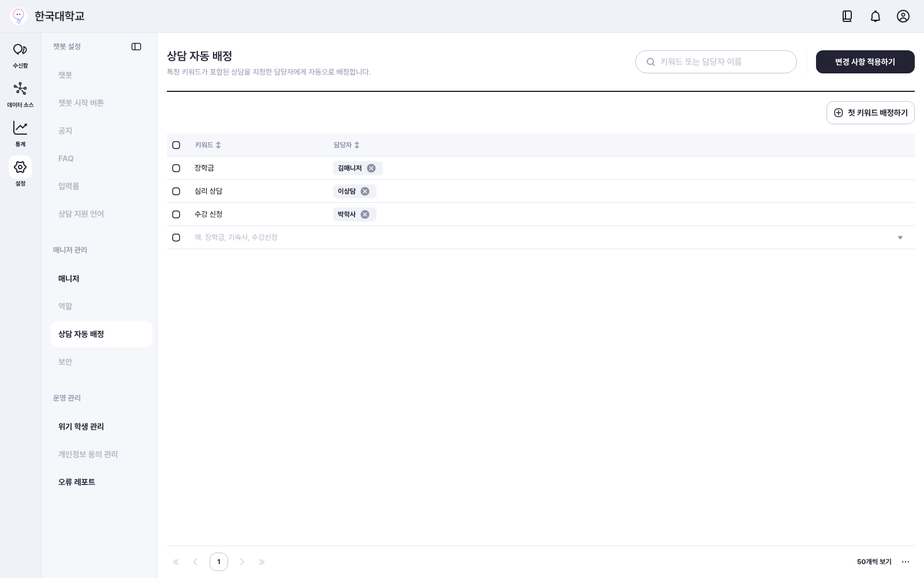Image resolution: width=924 pixels, height=578 pixels.
Task: Open the documentation book icon
Action: click(847, 16)
